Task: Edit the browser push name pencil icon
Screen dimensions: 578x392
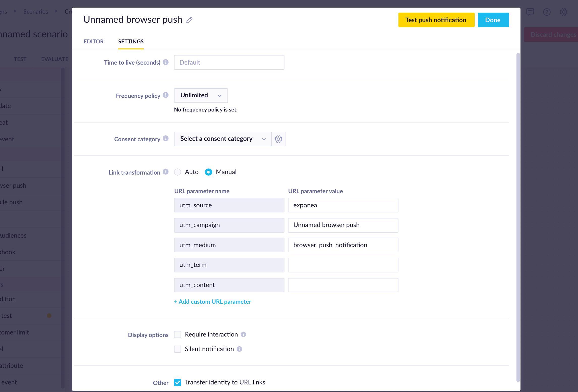Action: (189, 20)
